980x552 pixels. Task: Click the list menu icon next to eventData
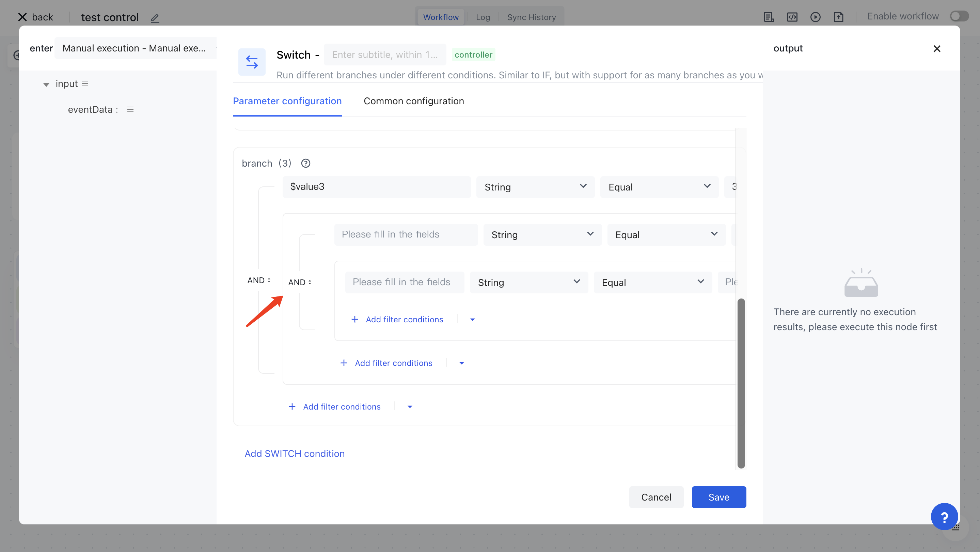130,110
